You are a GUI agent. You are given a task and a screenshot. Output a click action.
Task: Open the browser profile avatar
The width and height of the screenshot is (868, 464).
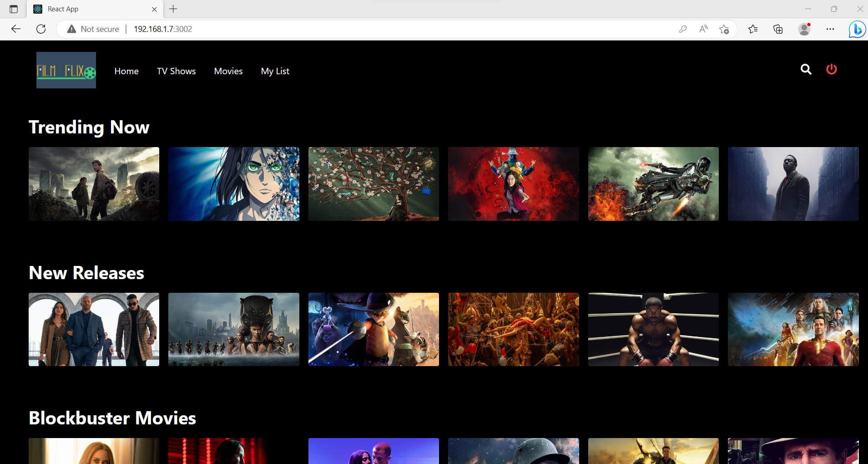pos(804,29)
